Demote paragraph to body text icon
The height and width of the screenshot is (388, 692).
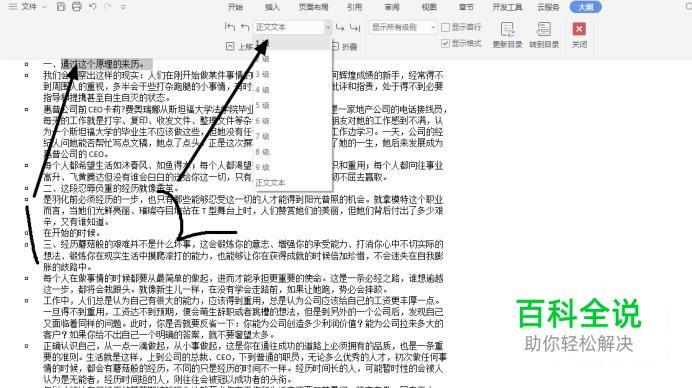(x=355, y=27)
